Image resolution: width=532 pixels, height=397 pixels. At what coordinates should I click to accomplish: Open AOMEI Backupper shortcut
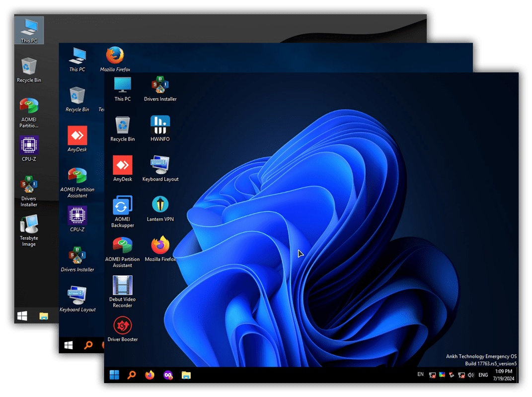tap(122, 206)
